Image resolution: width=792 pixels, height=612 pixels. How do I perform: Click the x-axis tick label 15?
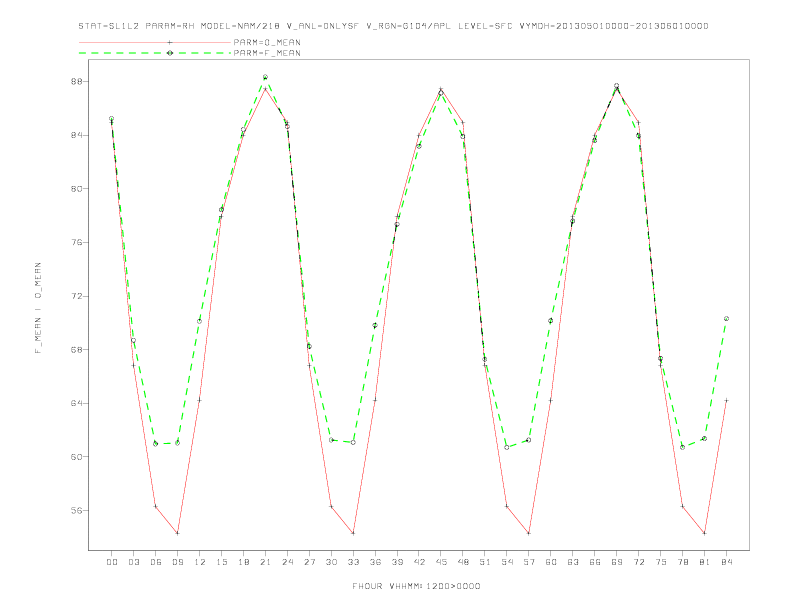[x=222, y=562]
